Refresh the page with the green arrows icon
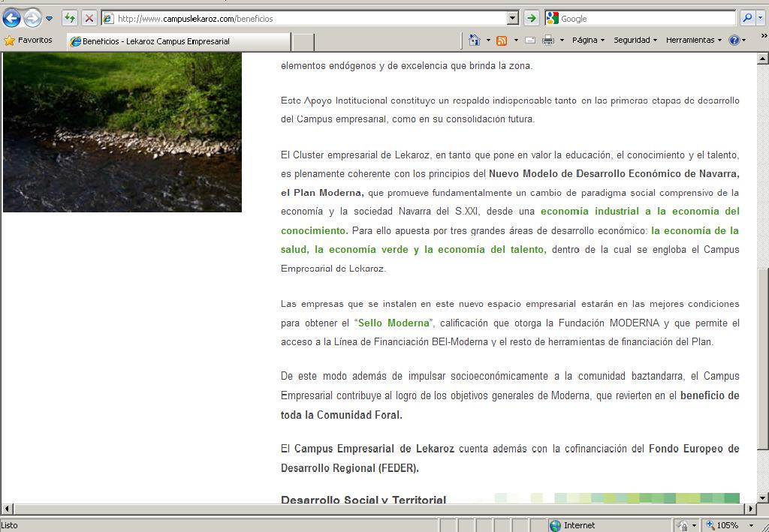Viewport: 769px width, 532px height. [70, 19]
